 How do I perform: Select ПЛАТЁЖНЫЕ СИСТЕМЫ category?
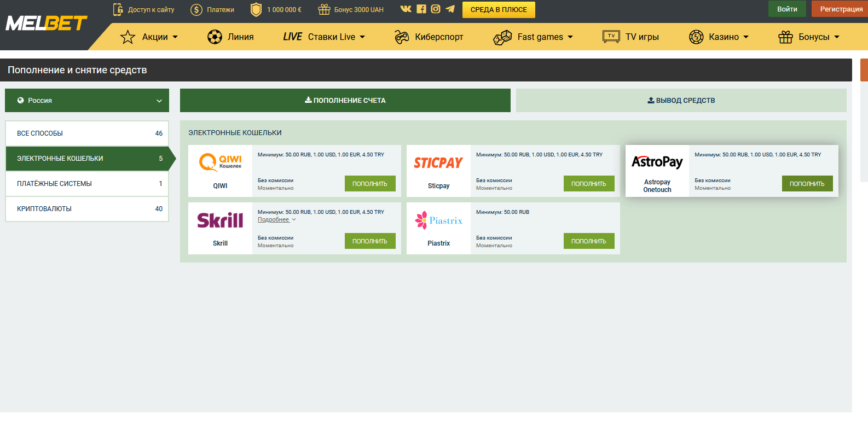coord(87,184)
